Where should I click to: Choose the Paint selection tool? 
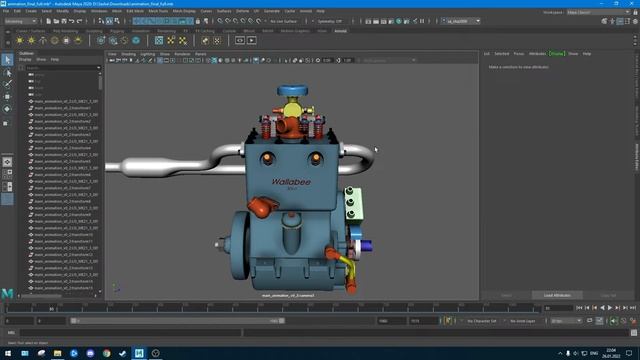click(x=7, y=84)
